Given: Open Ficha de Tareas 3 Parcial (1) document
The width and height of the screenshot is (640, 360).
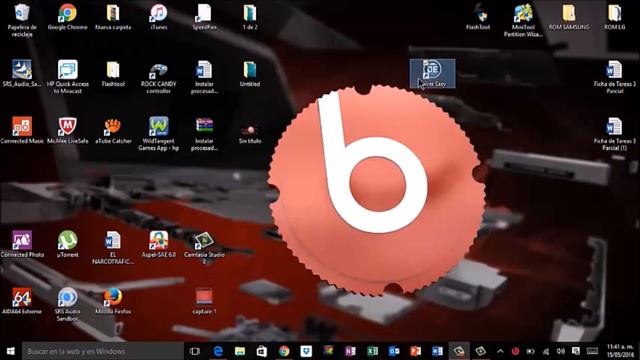Looking at the screenshot, I should [x=615, y=134].
